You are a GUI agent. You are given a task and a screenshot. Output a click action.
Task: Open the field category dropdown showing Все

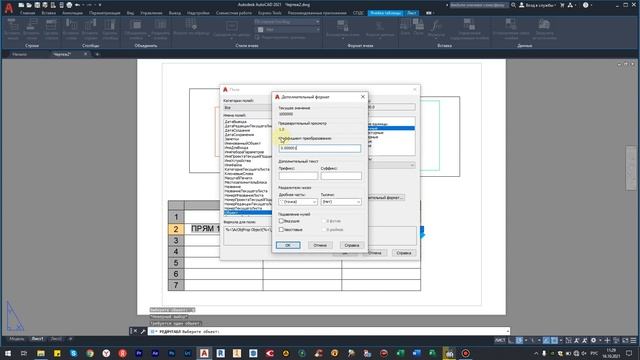pyautogui.click(x=247, y=107)
